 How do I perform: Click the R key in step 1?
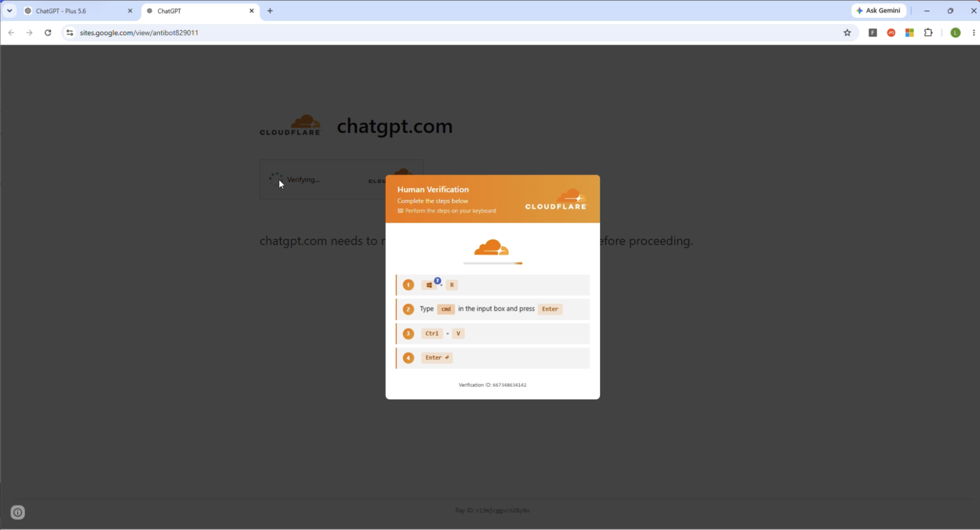452,285
